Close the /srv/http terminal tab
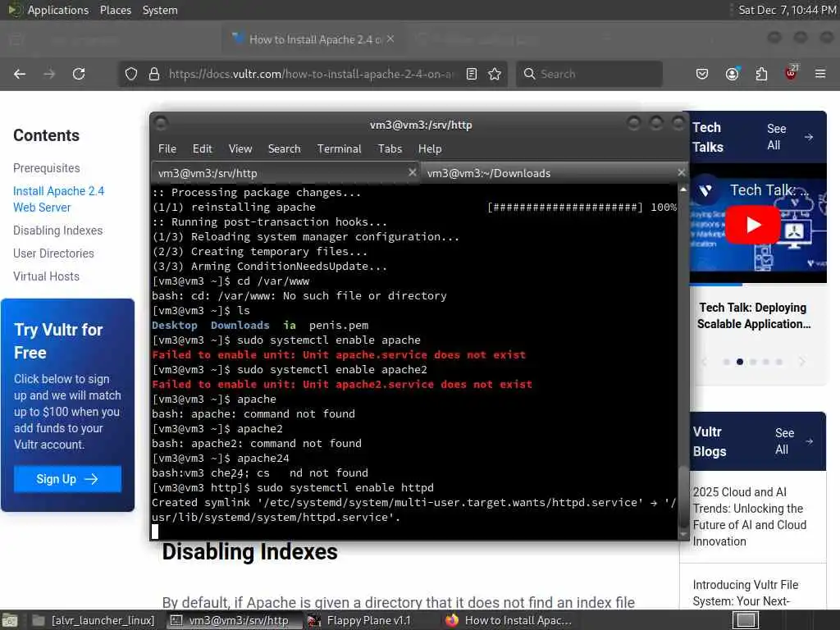This screenshot has width=840, height=630. click(x=412, y=172)
